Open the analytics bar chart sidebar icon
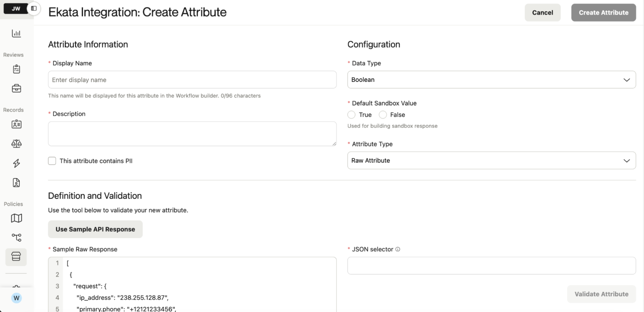This screenshot has height=312, width=644. pos(16,33)
